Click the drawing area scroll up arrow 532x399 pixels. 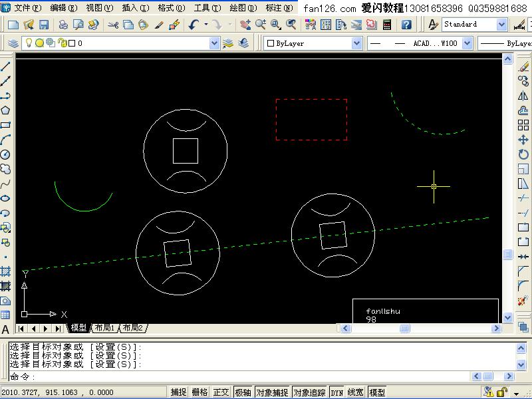507,59
